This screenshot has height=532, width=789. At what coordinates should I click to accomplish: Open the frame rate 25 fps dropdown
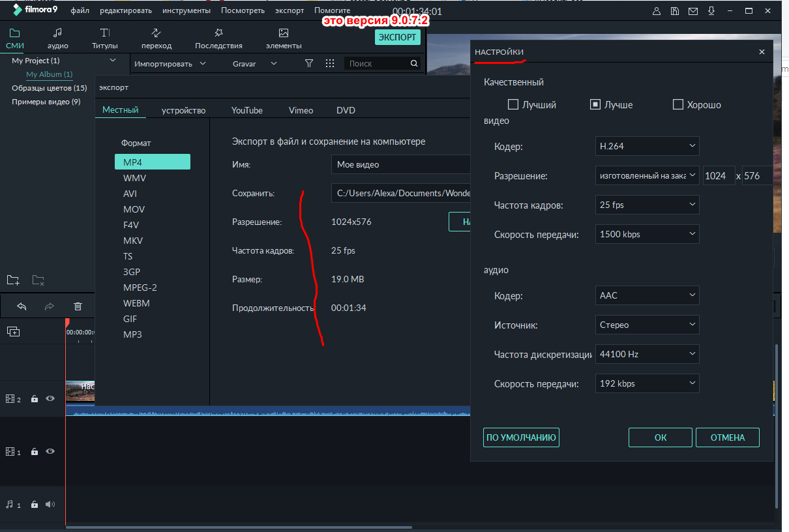tap(646, 205)
